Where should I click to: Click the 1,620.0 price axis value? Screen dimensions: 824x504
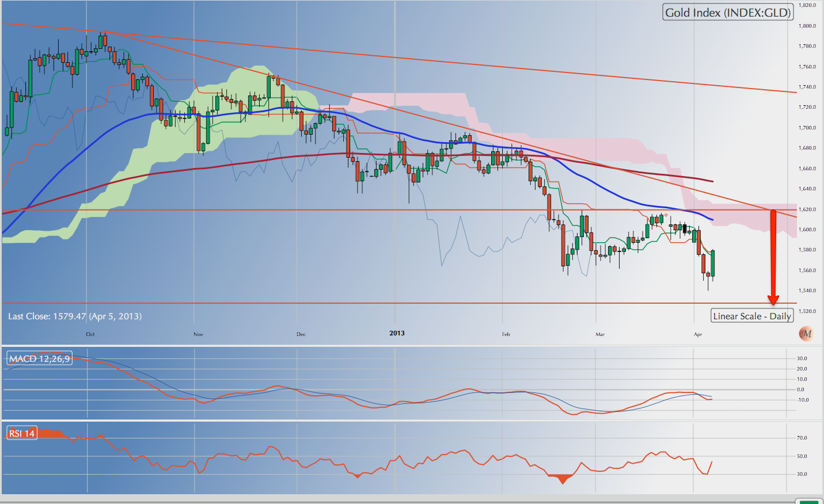coord(807,209)
